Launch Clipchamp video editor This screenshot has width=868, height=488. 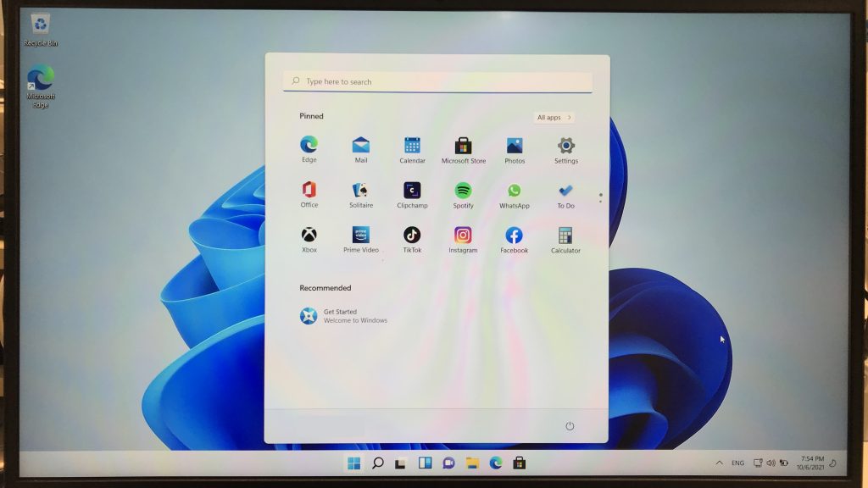412,195
